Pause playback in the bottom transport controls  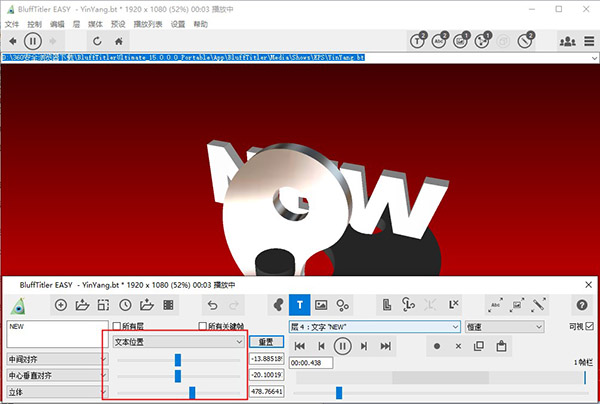click(x=342, y=346)
